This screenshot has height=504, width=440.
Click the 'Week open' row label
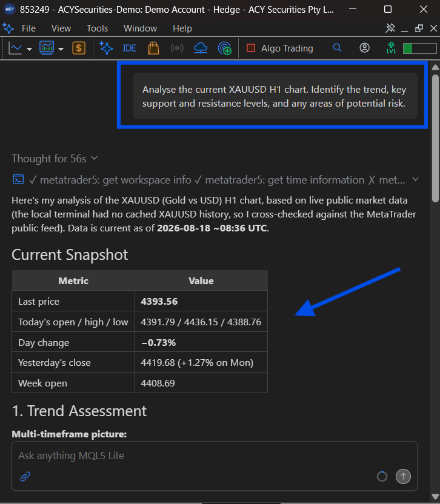(x=42, y=383)
